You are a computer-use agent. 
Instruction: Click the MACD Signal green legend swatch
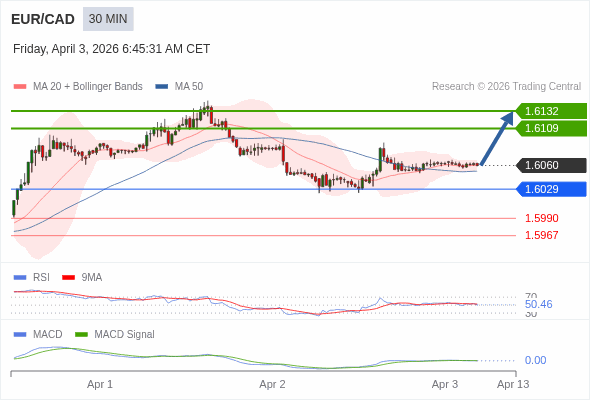[x=81, y=335]
